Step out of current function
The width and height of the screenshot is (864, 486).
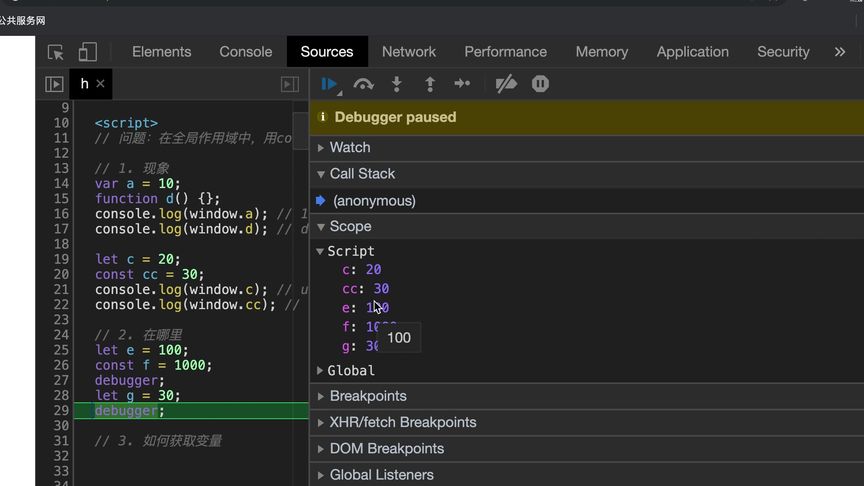[430, 84]
